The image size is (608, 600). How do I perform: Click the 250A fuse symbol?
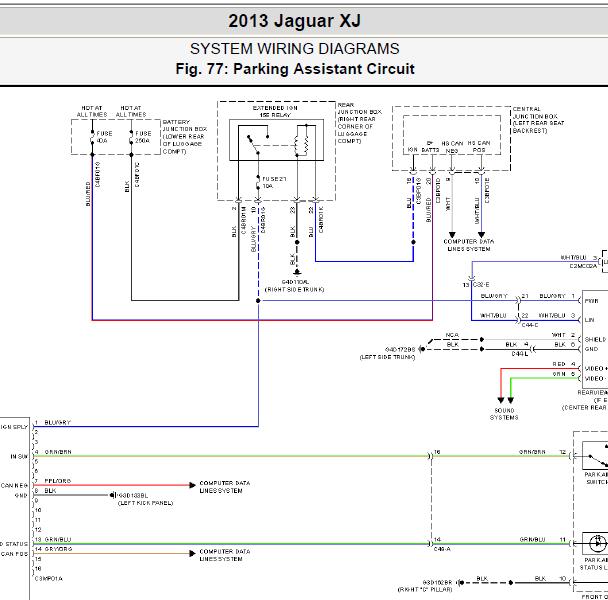pos(131,137)
